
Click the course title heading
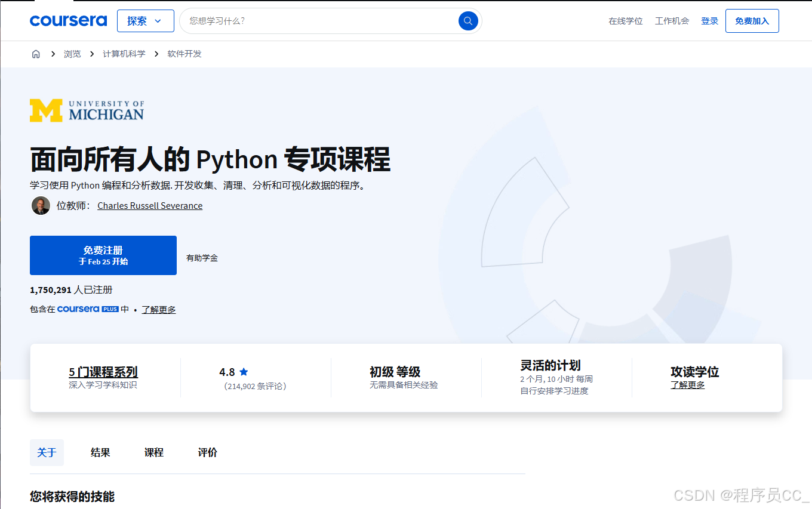coord(210,159)
